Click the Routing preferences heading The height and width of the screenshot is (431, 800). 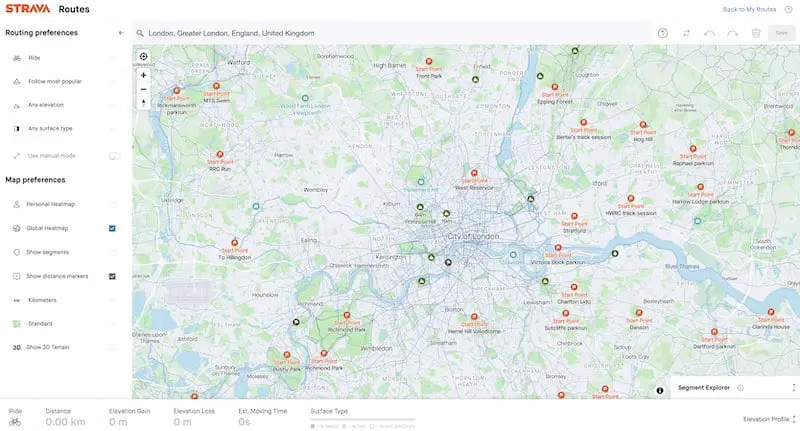[x=41, y=33]
